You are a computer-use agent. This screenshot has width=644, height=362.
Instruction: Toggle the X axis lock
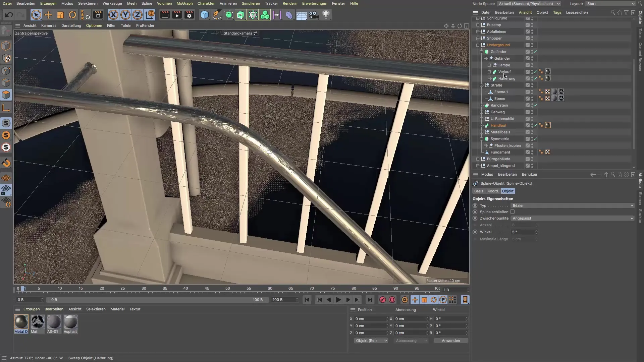pos(113,15)
